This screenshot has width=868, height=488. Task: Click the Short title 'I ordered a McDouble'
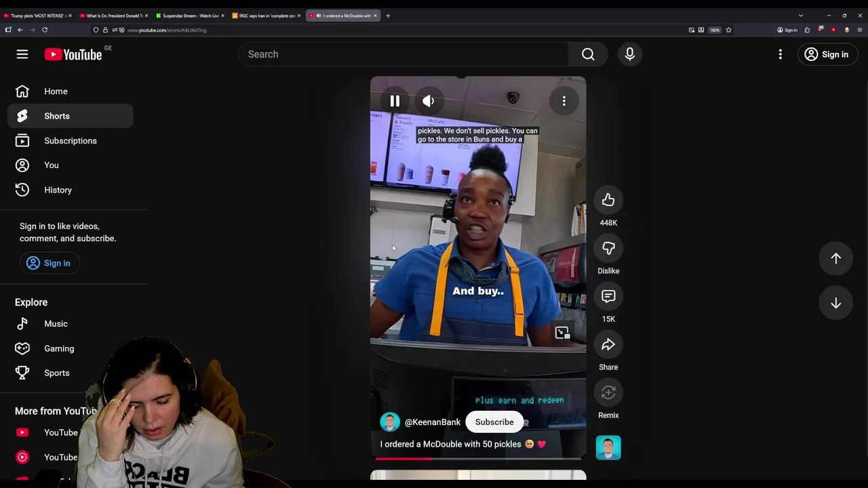pos(462,444)
